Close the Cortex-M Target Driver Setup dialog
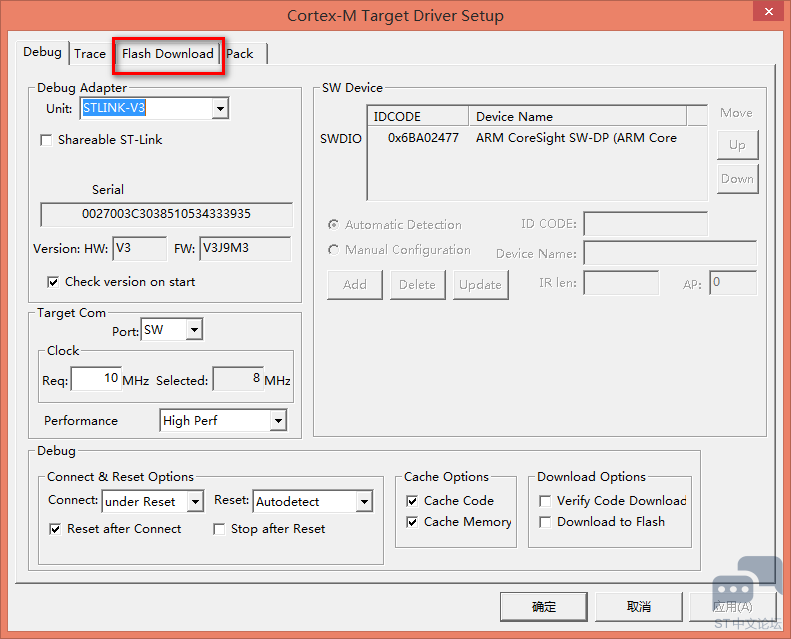The image size is (791, 639). (x=768, y=11)
